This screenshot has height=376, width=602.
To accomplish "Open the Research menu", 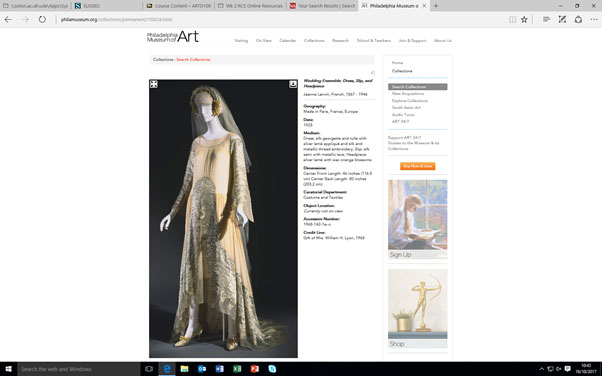I will 340,41.
